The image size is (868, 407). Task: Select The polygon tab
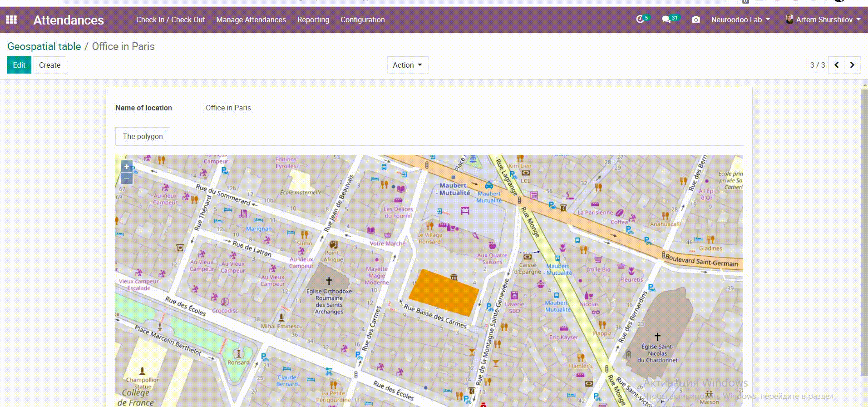(143, 136)
